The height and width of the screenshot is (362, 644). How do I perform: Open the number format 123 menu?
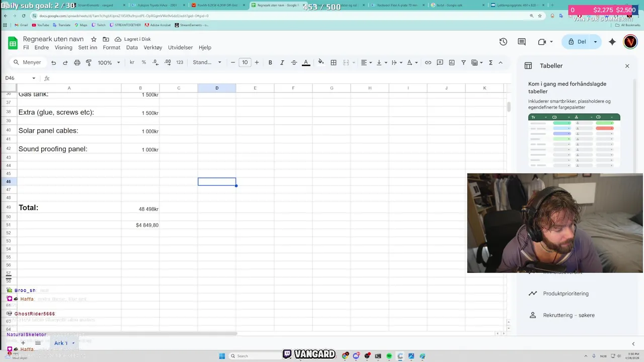click(x=180, y=62)
